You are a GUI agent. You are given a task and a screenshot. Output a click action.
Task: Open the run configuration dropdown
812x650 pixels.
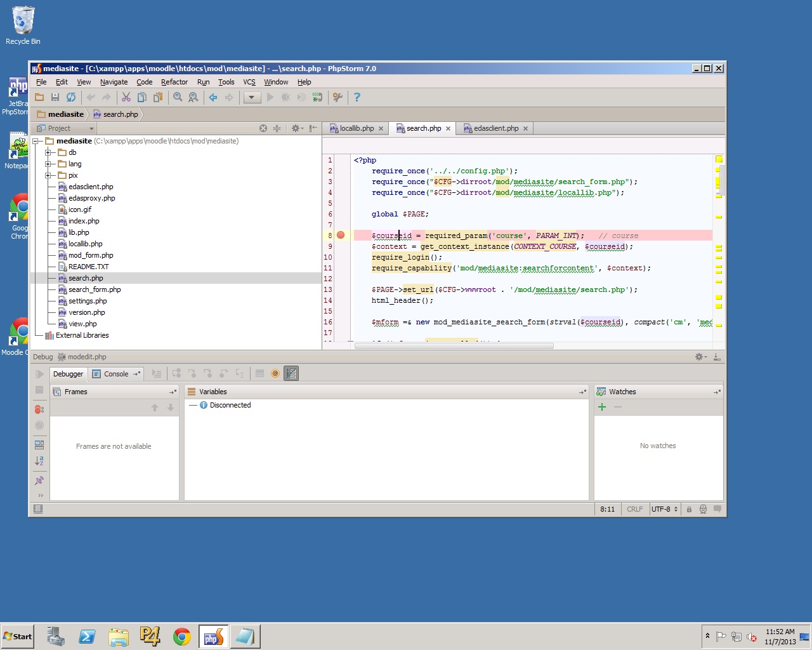coord(252,97)
